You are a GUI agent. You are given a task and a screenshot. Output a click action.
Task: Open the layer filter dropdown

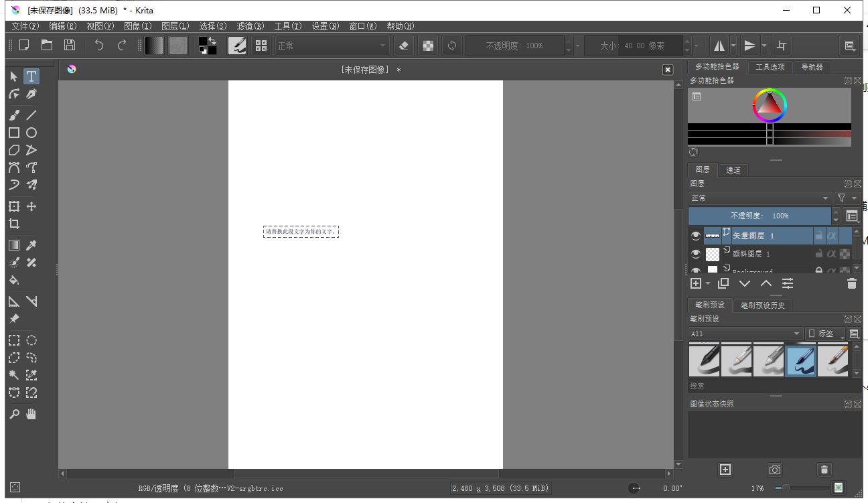(847, 198)
